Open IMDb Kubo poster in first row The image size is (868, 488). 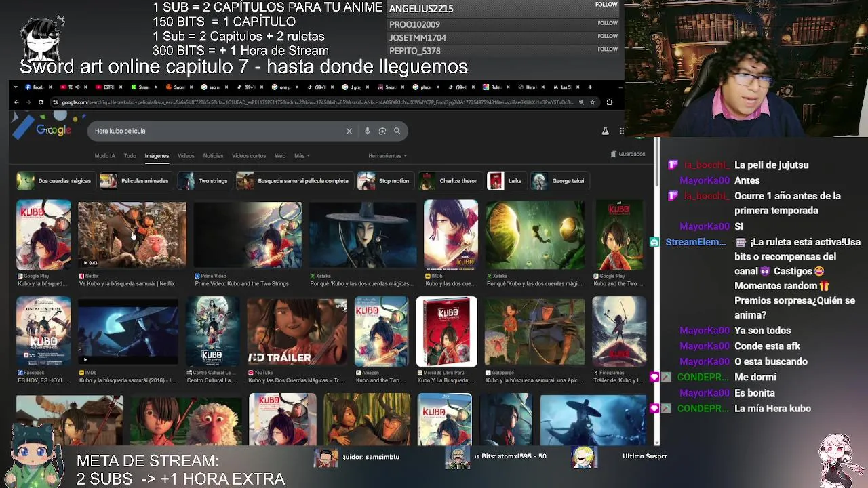[451, 235]
